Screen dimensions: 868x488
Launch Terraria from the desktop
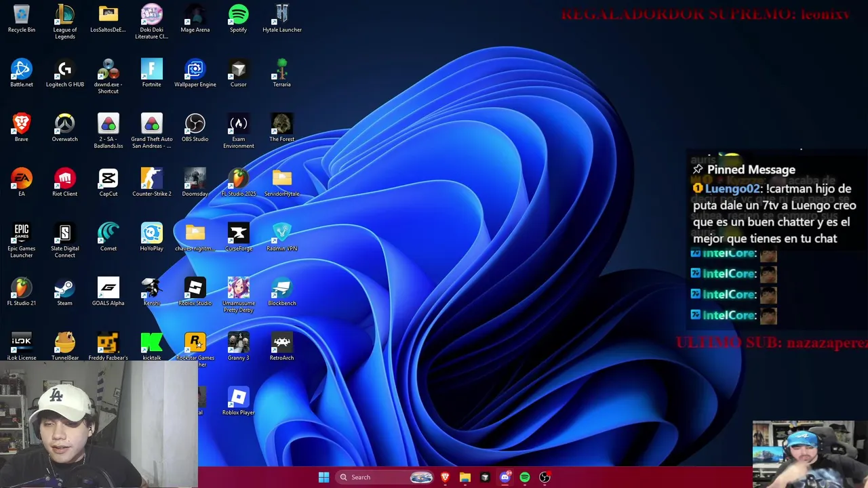pyautogui.click(x=282, y=73)
